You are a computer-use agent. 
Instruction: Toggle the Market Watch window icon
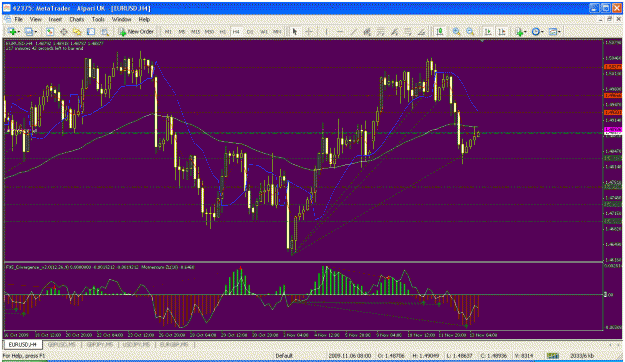point(49,31)
